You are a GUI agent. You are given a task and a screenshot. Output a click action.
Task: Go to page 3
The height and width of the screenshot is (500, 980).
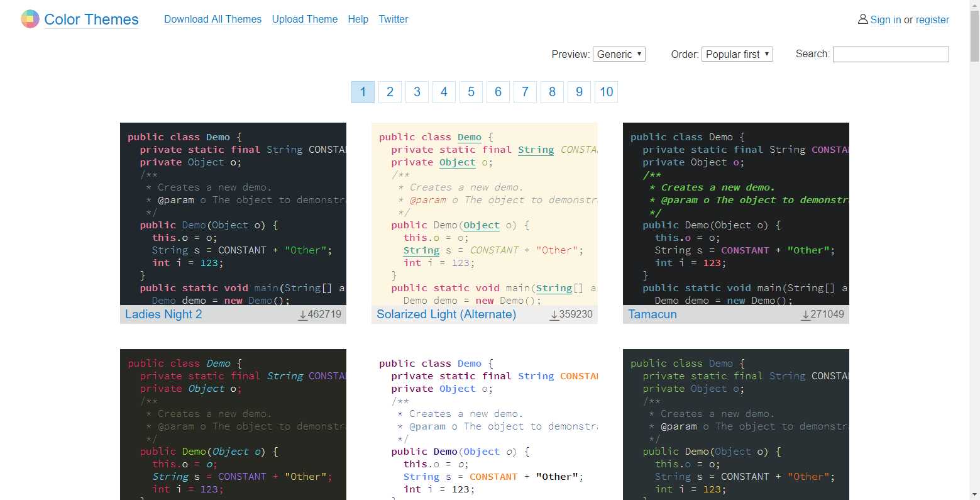click(417, 92)
